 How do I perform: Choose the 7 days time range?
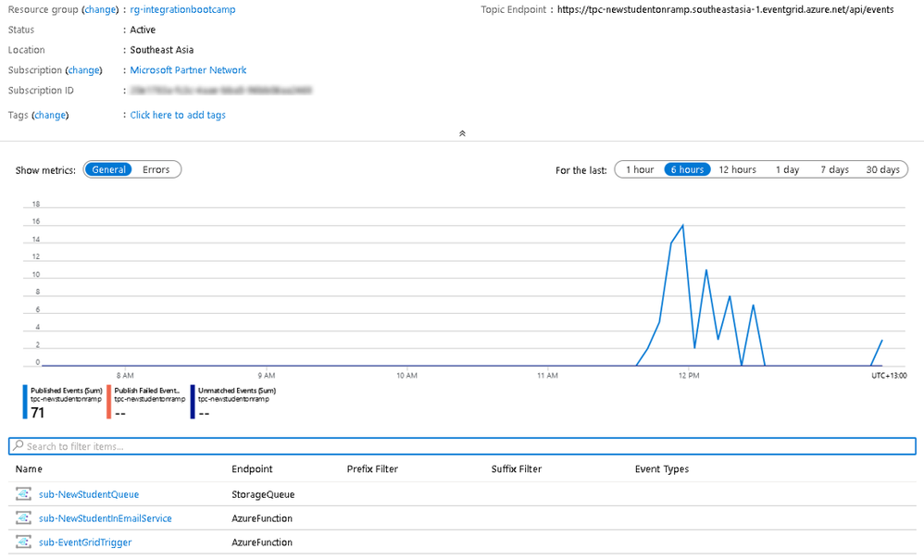click(x=834, y=169)
